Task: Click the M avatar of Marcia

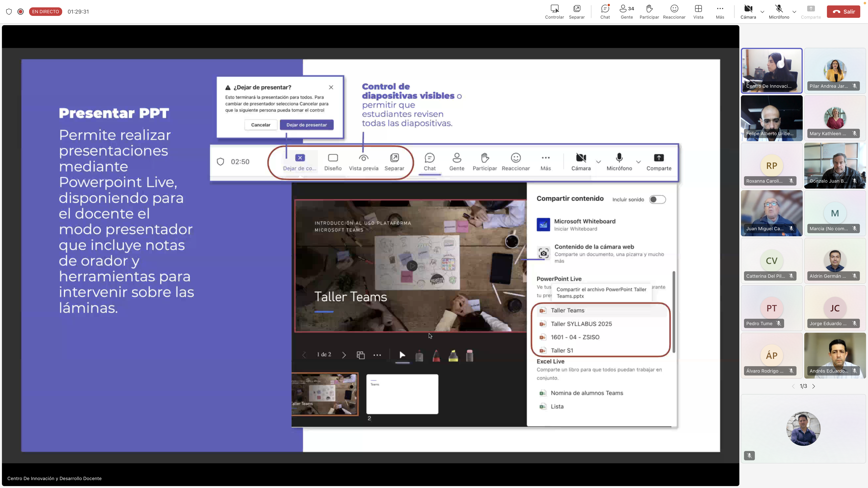Action: pos(835,213)
